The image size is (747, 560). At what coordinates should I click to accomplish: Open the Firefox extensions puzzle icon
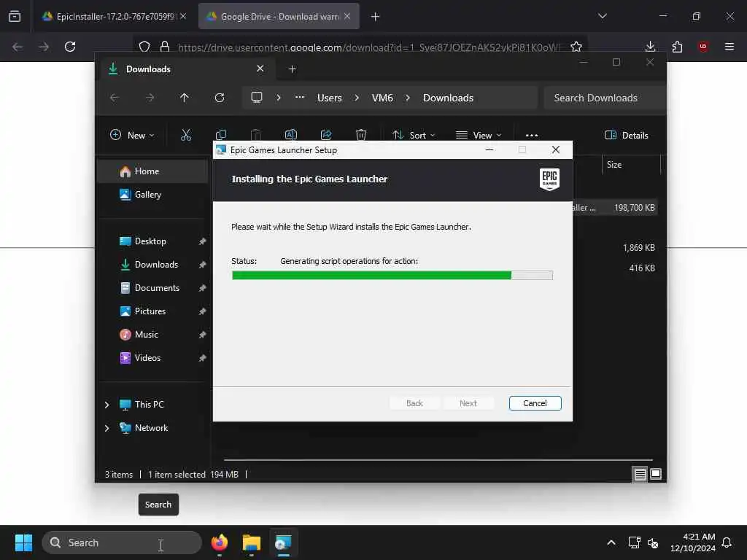tap(677, 47)
